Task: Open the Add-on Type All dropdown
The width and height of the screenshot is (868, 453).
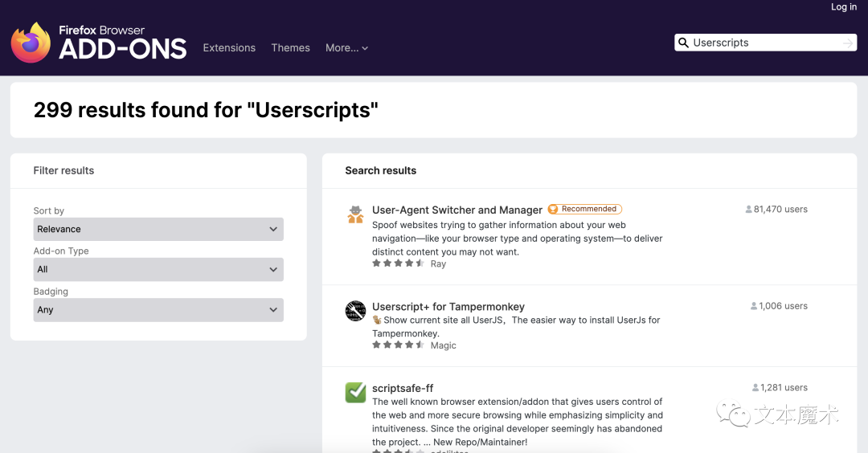Action: click(158, 269)
